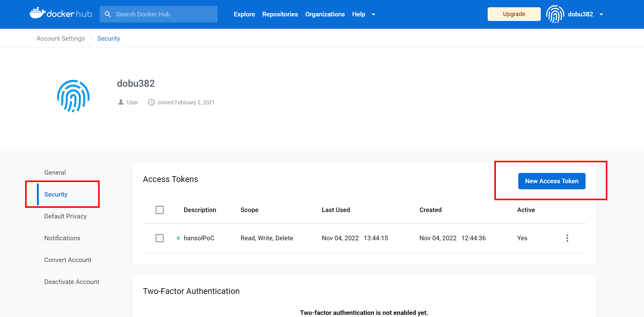
Task: Click created date Nov 04, 2022 12:44:36
Action: coord(452,238)
